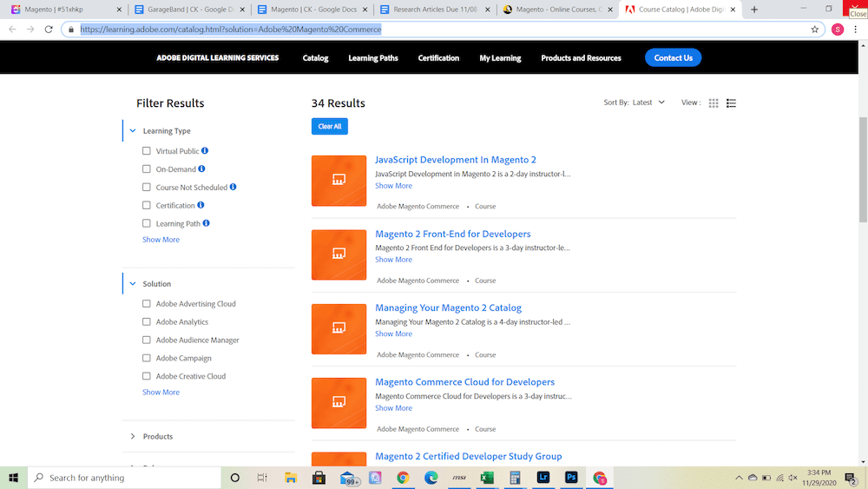868x489 pixels.
Task: Open Sort By Latest dropdown
Action: coord(648,102)
